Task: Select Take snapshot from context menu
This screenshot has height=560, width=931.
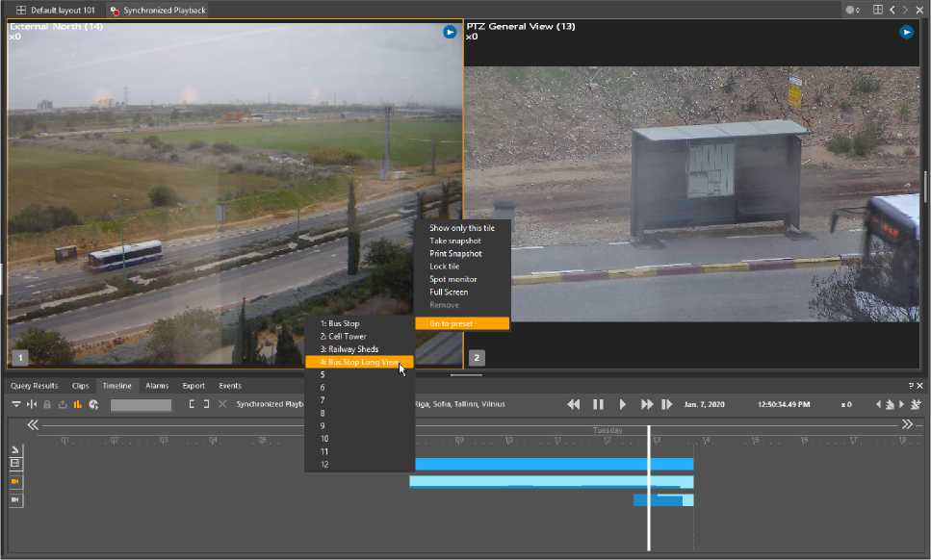Action: point(454,241)
